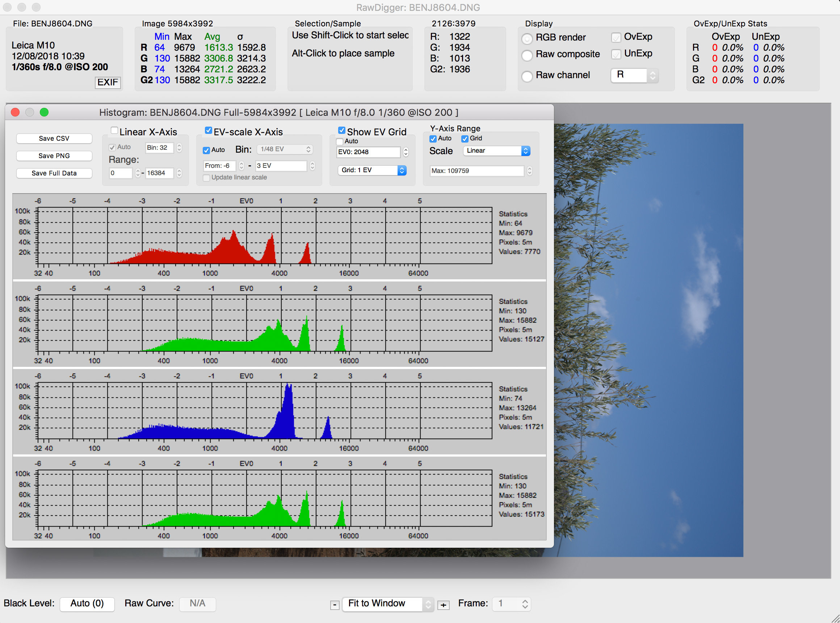This screenshot has height=623, width=840.
Task: Expand the Fit to Window zoom dropdown
Action: [388, 604]
